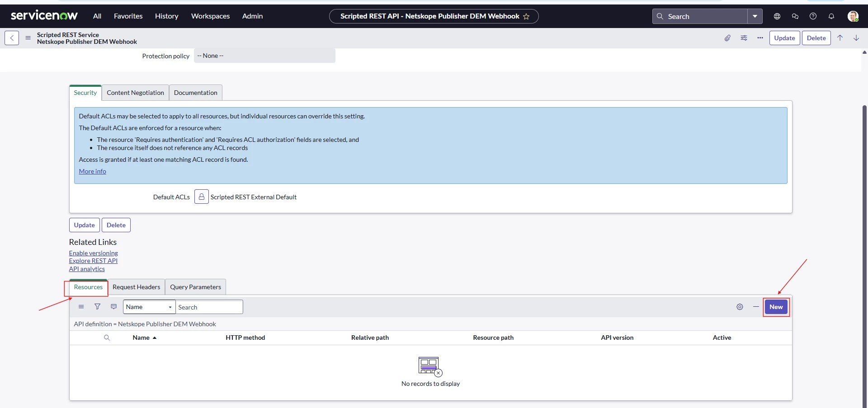Open the chat sidebar icon
This screenshot has width=868, height=408.
795,16
